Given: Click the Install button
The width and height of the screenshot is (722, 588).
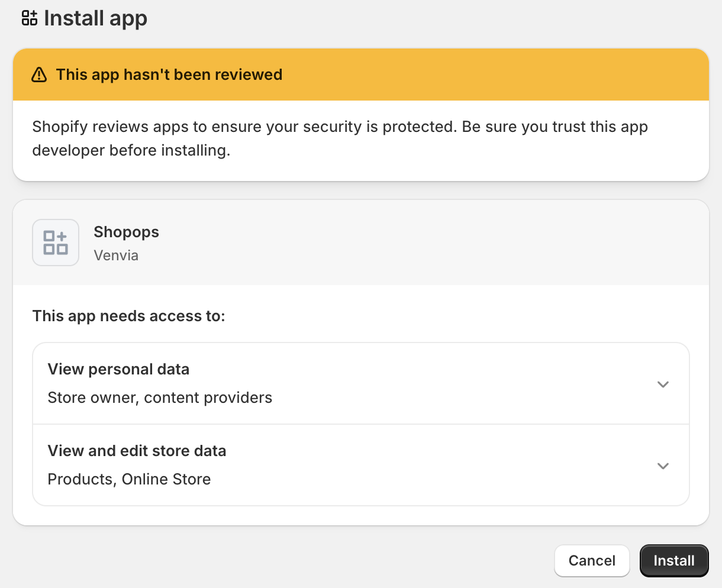Looking at the screenshot, I should point(674,560).
